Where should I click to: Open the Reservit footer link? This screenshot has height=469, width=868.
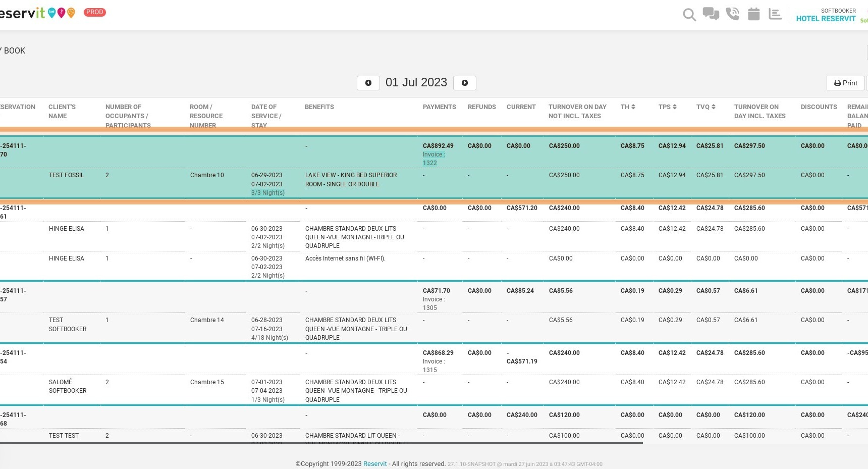click(375, 464)
